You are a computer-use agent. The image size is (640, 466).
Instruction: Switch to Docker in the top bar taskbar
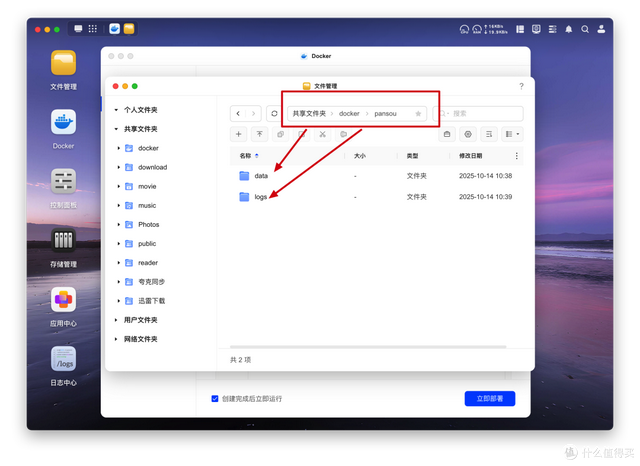click(x=115, y=29)
